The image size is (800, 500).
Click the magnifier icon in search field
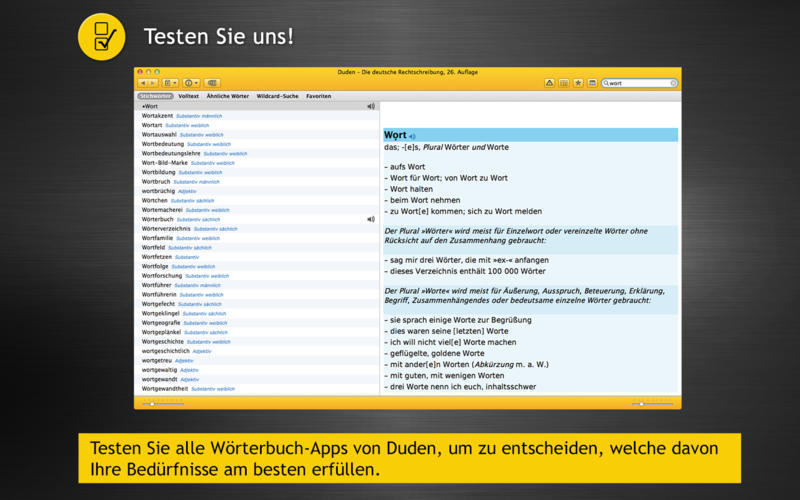606,83
